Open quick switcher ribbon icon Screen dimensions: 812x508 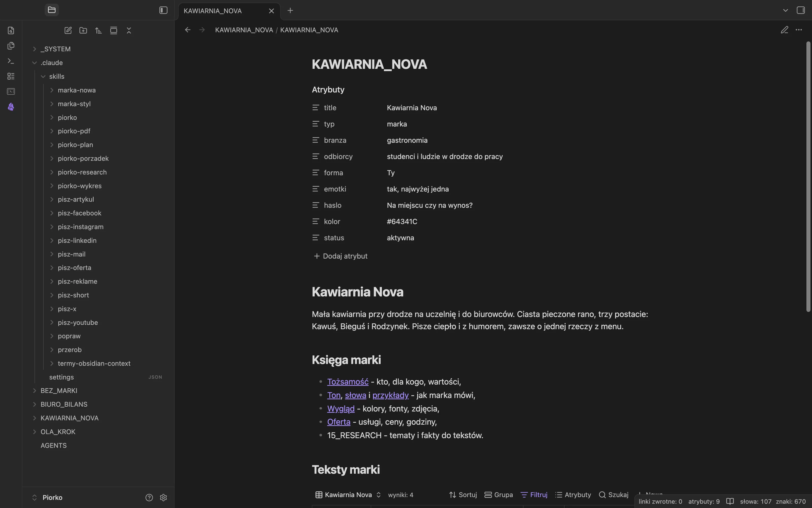pos(11,30)
